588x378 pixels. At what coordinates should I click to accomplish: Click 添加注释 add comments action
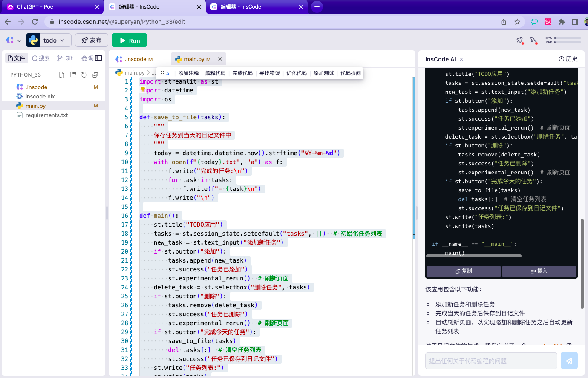click(x=188, y=73)
